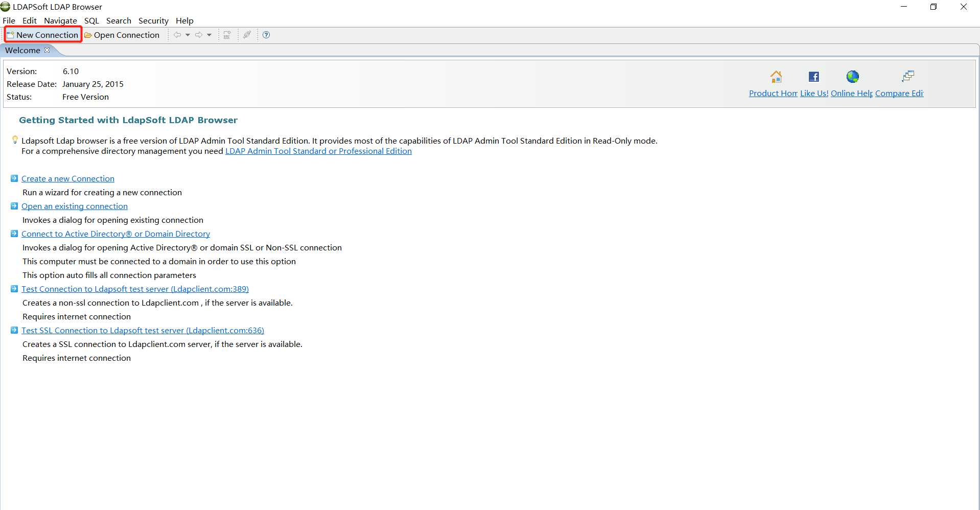Open the Edit menu
980x510 pixels.
pos(30,20)
